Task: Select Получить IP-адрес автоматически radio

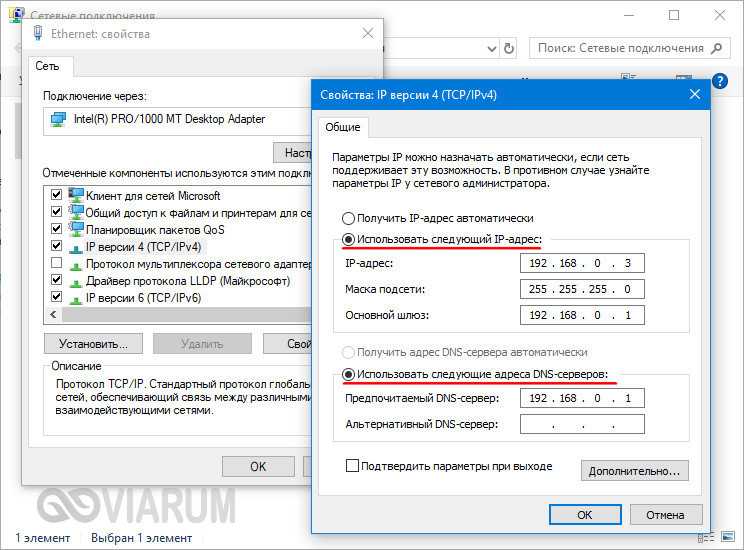Action: coord(348,218)
